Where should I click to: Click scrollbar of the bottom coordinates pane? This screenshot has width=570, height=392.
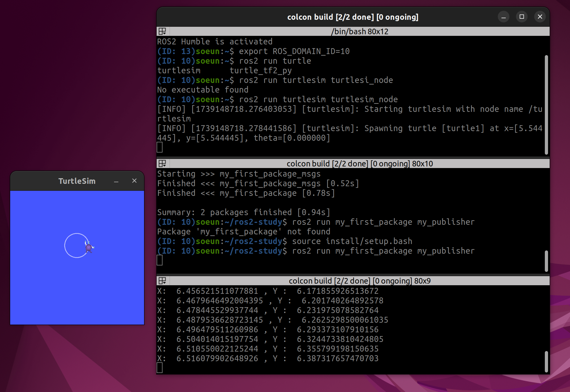tap(546, 361)
